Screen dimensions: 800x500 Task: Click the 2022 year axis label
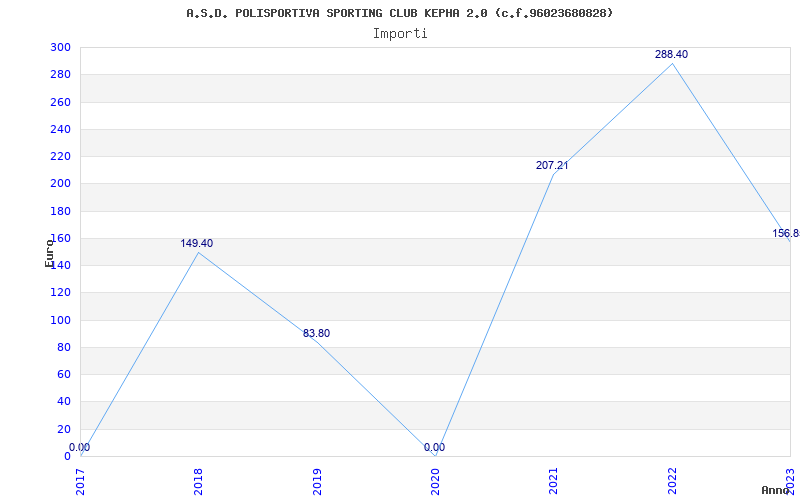pos(672,482)
